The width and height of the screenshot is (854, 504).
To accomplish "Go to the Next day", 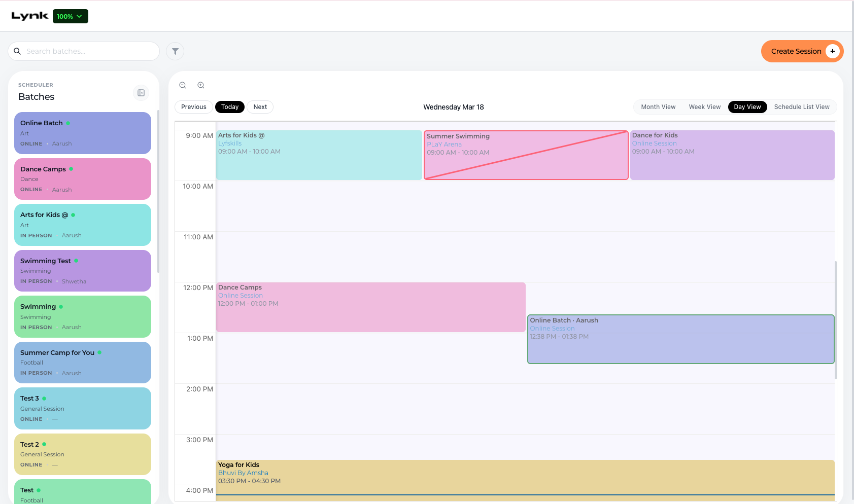I will pos(260,107).
